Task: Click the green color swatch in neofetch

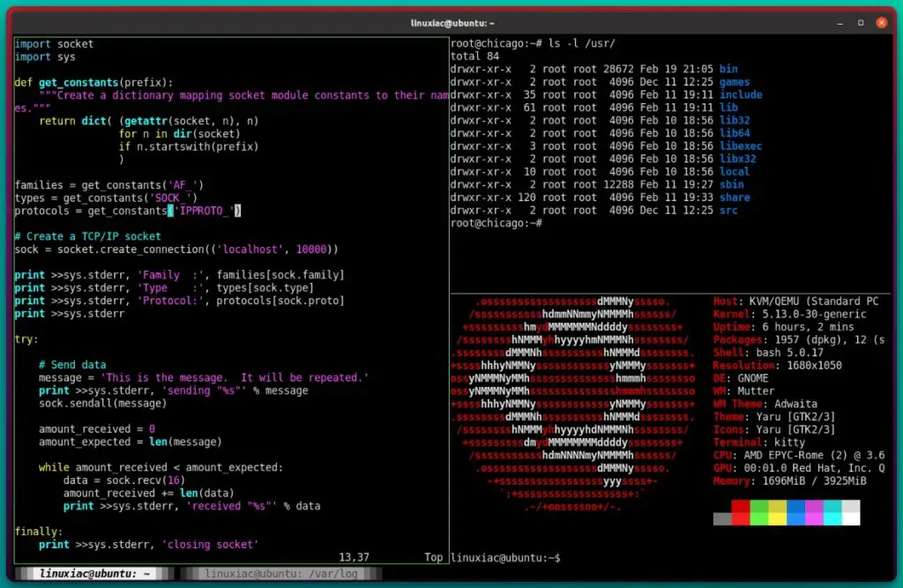Action: pos(758,512)
